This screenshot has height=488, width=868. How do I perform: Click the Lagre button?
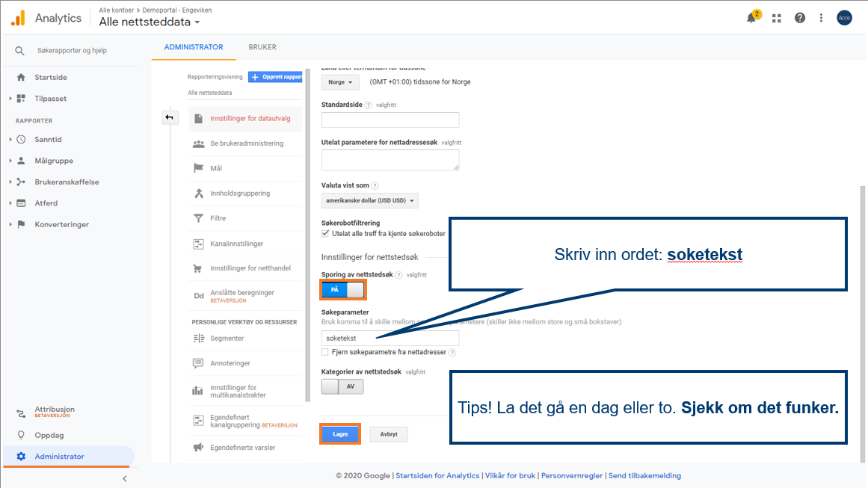pyautogui.click(x=340, y=434)
